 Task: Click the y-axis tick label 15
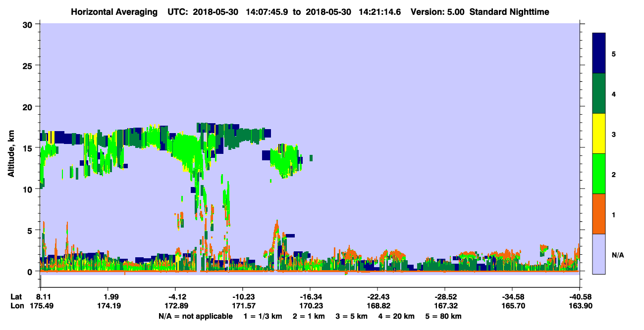pyautogui.click(x=28, y=148)
